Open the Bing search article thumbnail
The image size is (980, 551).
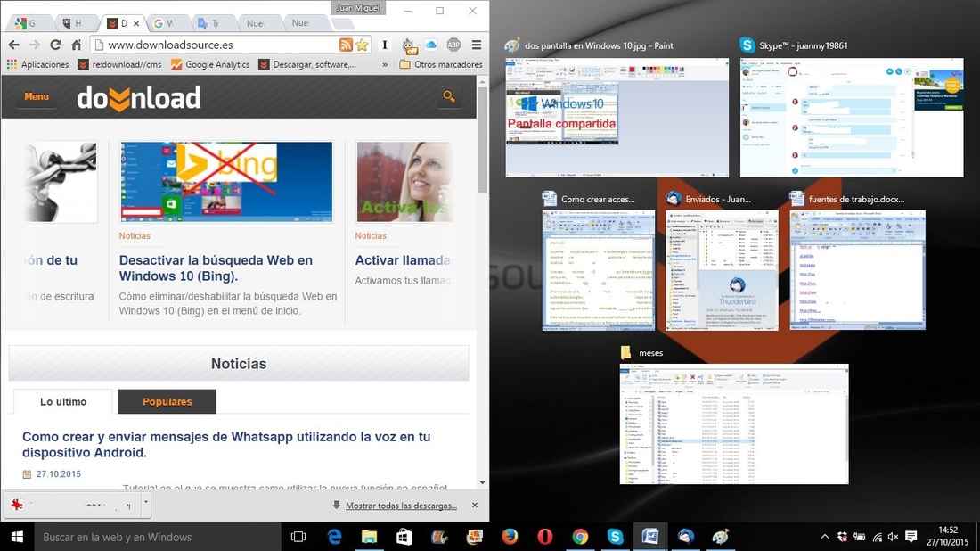pos(226,181)
